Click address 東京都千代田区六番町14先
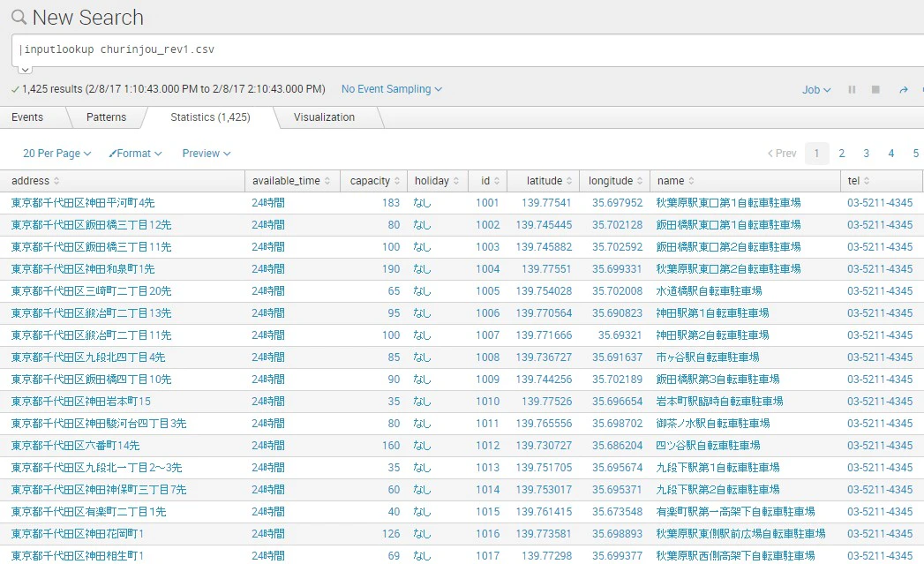Image resolution: width=924 pixels, height=564 pixels. click(x=75, y=446)
